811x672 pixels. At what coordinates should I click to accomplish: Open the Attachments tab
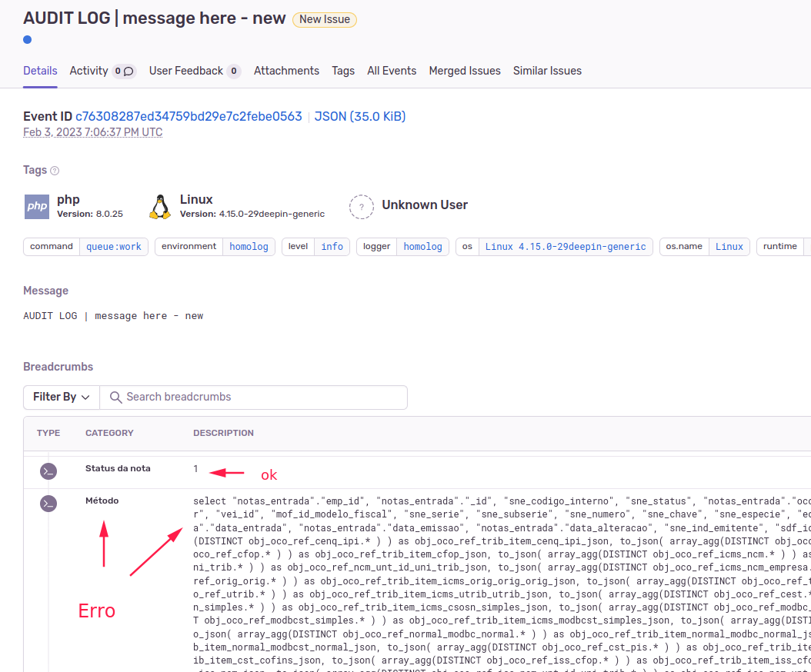click(x=286, y=71)
